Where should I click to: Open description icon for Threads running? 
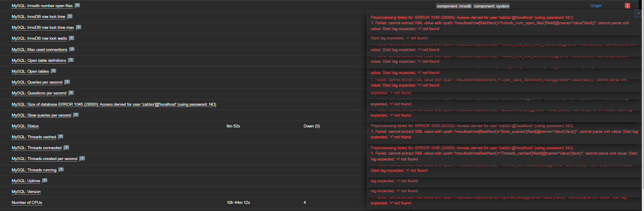(61, 170)
